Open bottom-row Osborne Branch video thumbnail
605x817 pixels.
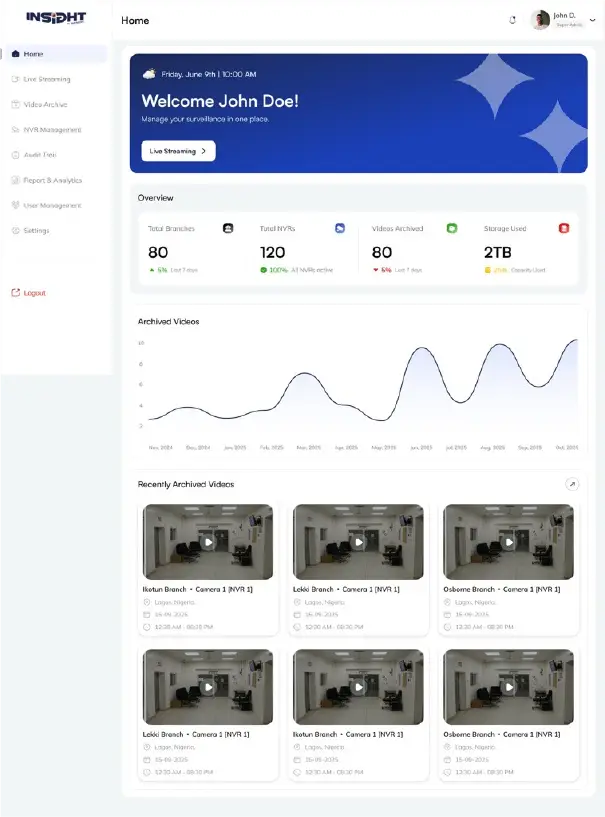coord(509,687)
